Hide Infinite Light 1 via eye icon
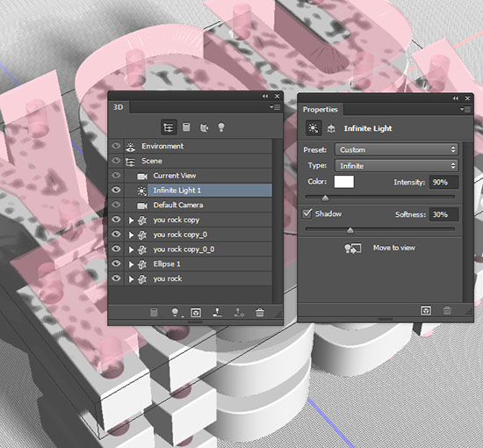483x448 pixels. pyautogui.click(x=116, y=190)
